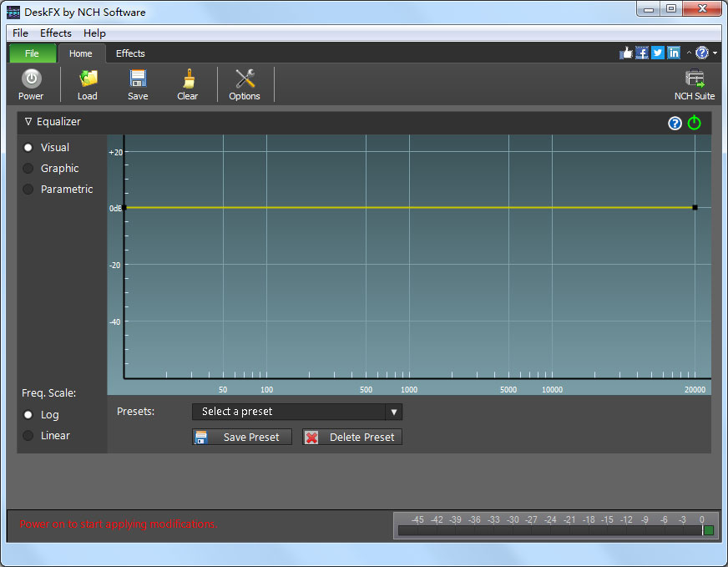
Task: Open the Select a preset dropdown
Action: point(296,412)
